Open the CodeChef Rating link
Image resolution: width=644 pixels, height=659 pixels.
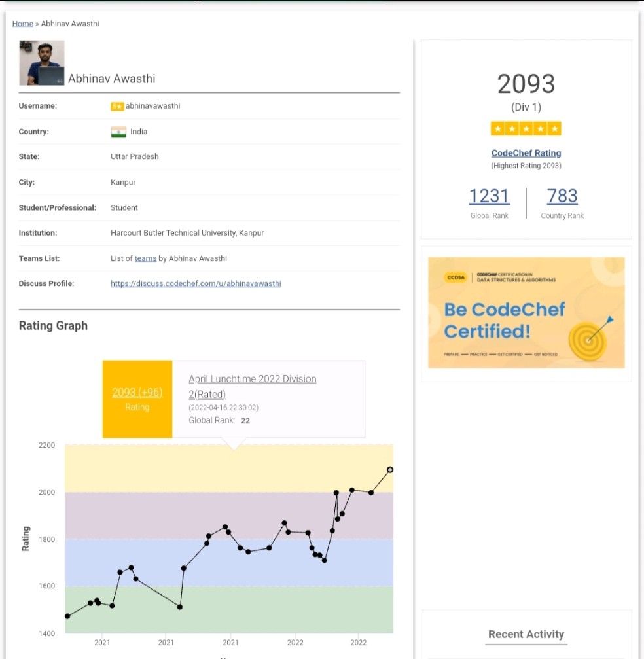coord(526,153)
